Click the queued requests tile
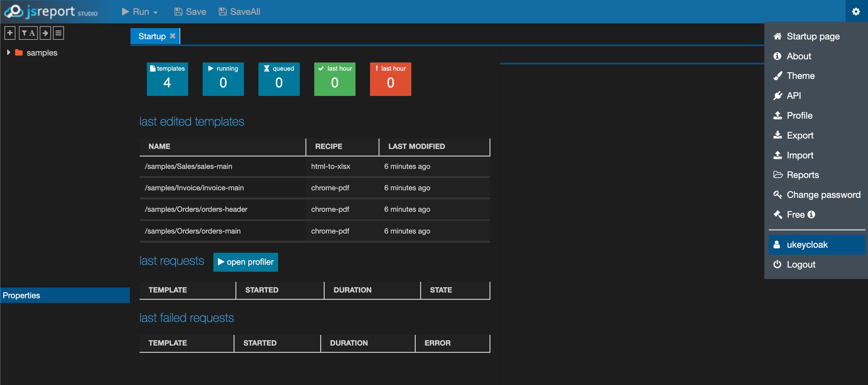 tap(279, 79)
